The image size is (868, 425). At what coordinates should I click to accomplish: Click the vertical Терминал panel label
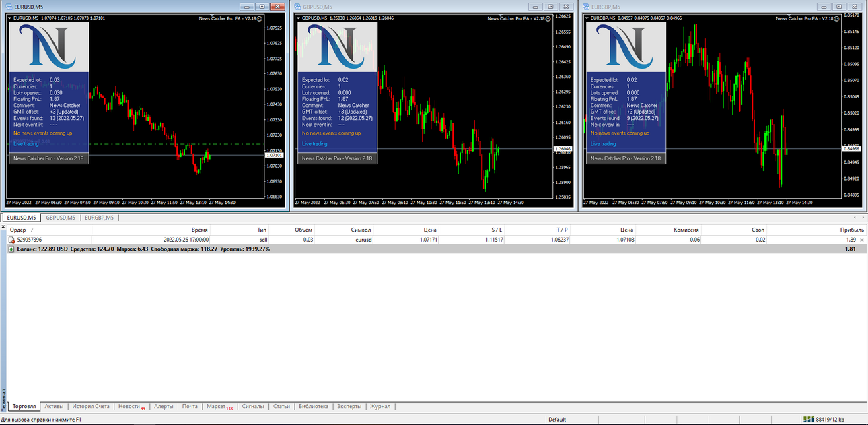[3, 400]
